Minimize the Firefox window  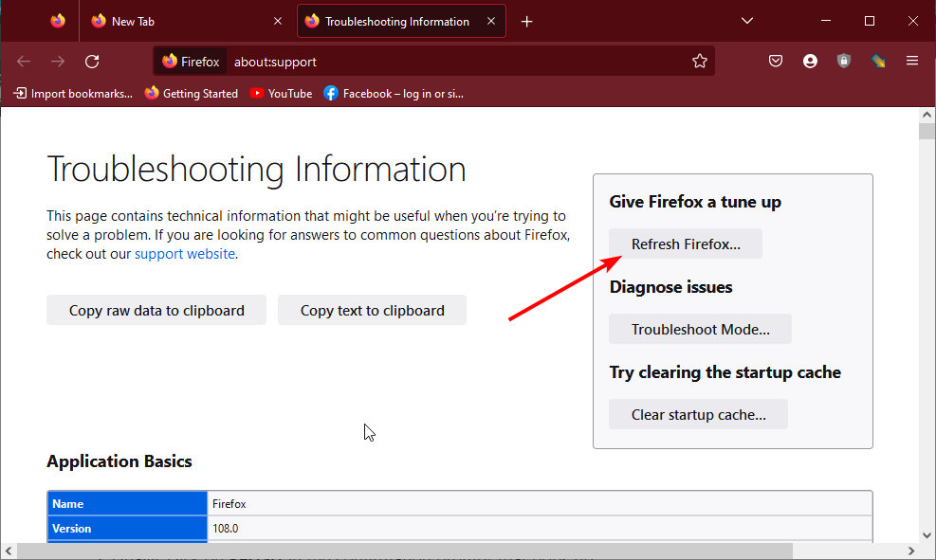(x=826, y=21)
